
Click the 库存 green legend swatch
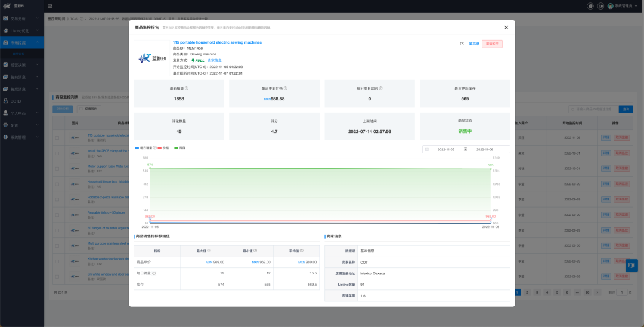pyautogui.click(x=177, y=147)
